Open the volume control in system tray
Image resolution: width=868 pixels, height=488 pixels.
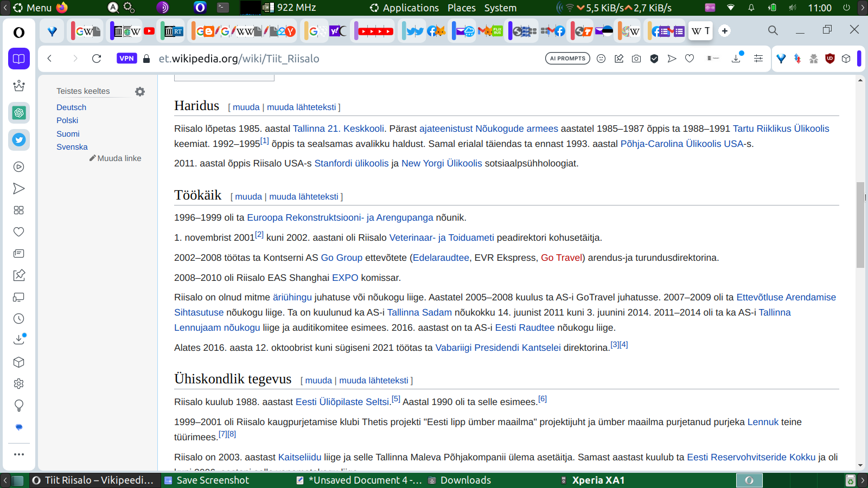point(793,8)
